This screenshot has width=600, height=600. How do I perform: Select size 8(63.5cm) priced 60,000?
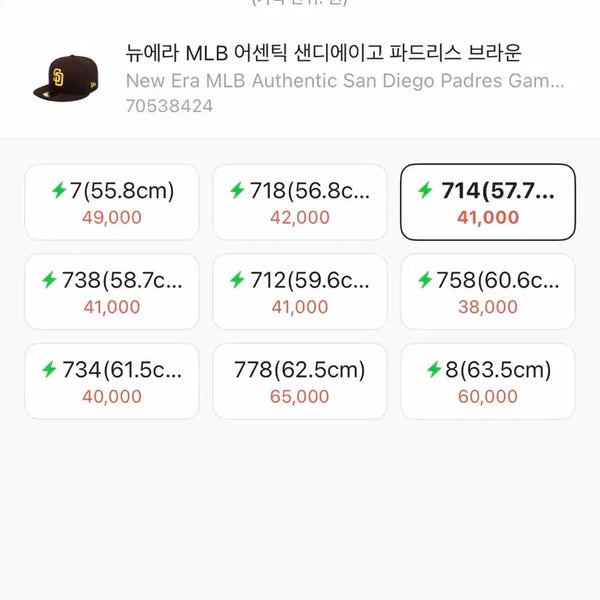pos(488,381)
